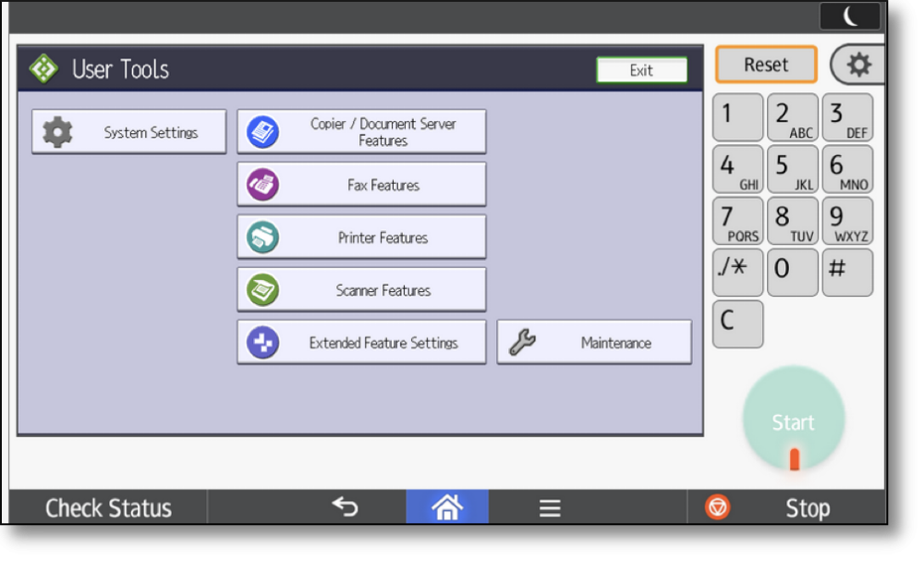Tap keypad key 3 DEF
The image size is (924, 561).
[847, 116]
